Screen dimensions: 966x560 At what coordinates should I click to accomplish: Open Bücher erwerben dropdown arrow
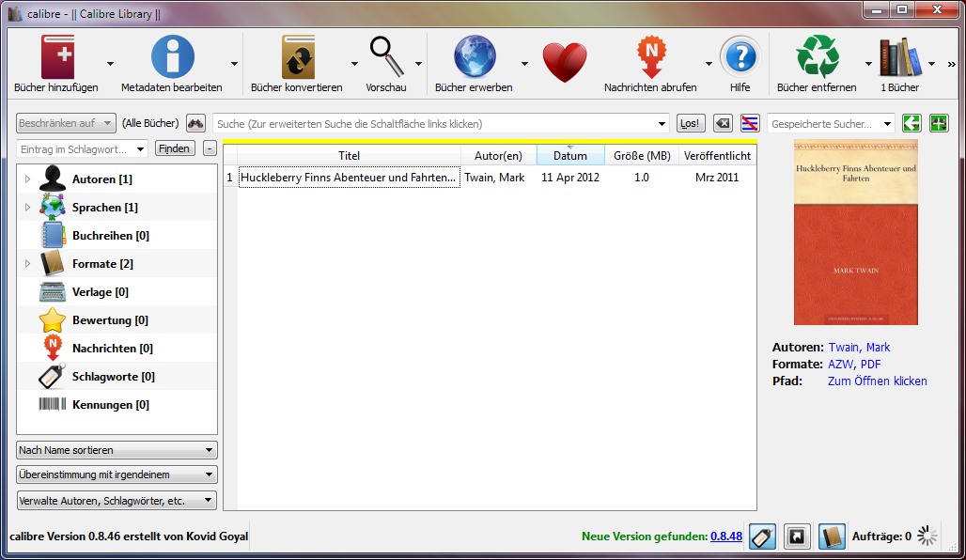pos(524,64)
